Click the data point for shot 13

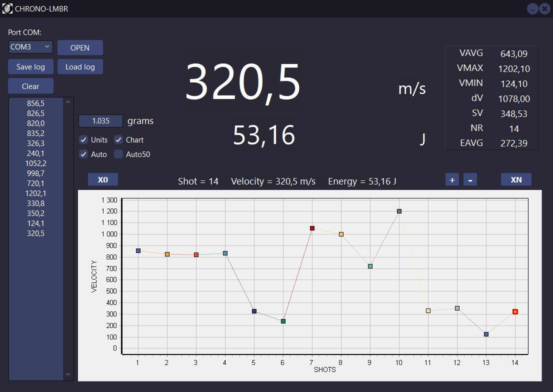[486, 334]
